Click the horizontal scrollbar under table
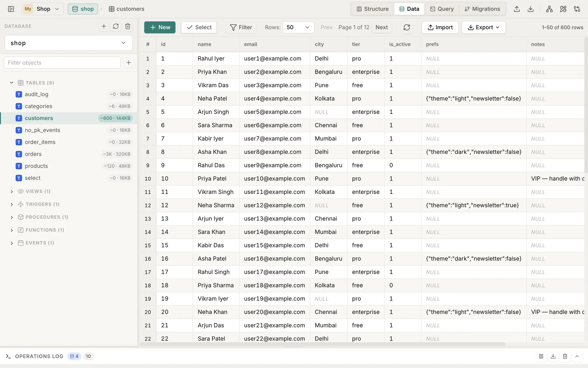 coord(323,344)
